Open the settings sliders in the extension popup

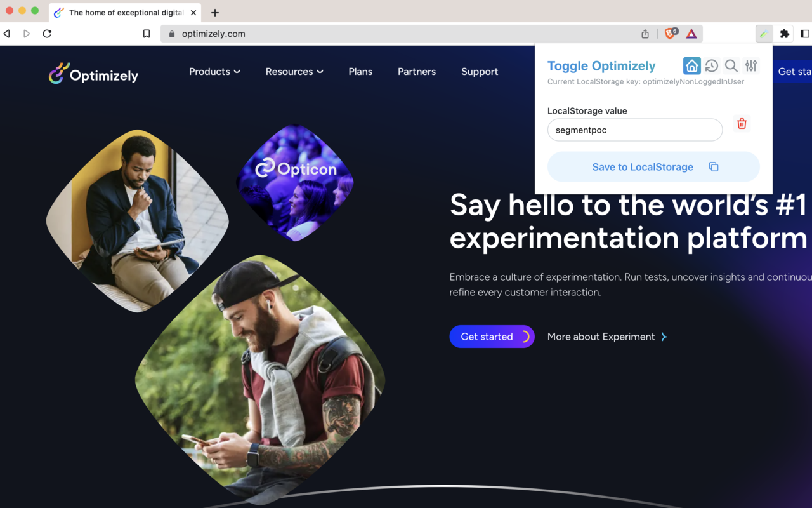751,65
